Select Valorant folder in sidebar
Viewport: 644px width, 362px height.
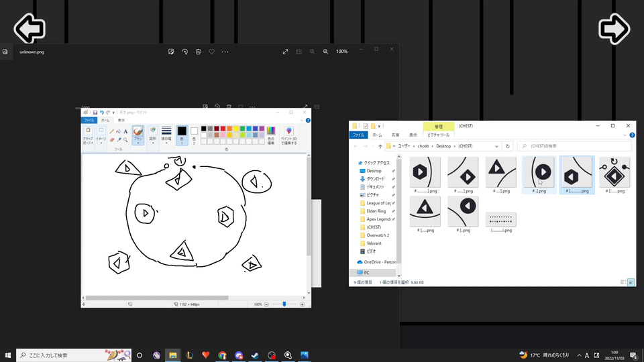coord(370,243)
